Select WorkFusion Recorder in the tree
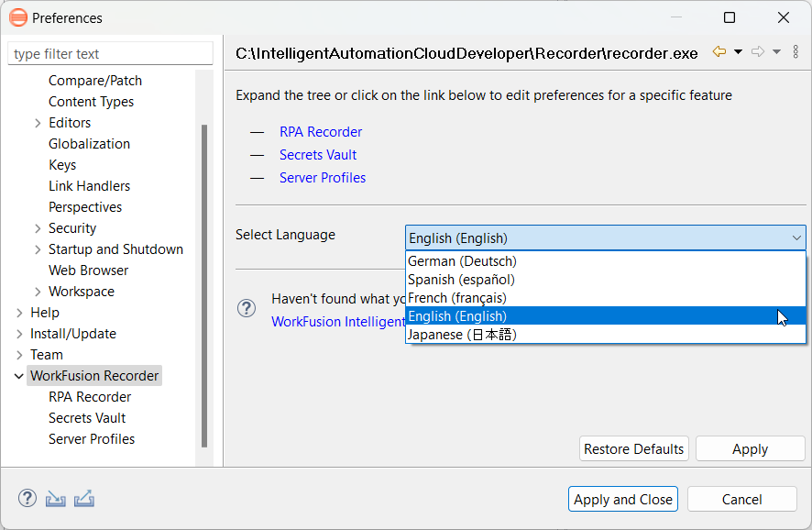 [x=94, y=376]
